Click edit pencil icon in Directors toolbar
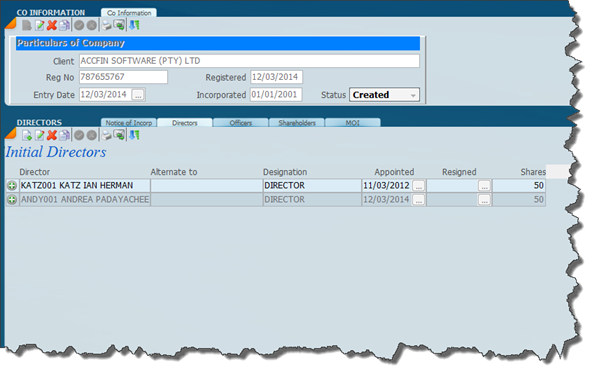 39,135
